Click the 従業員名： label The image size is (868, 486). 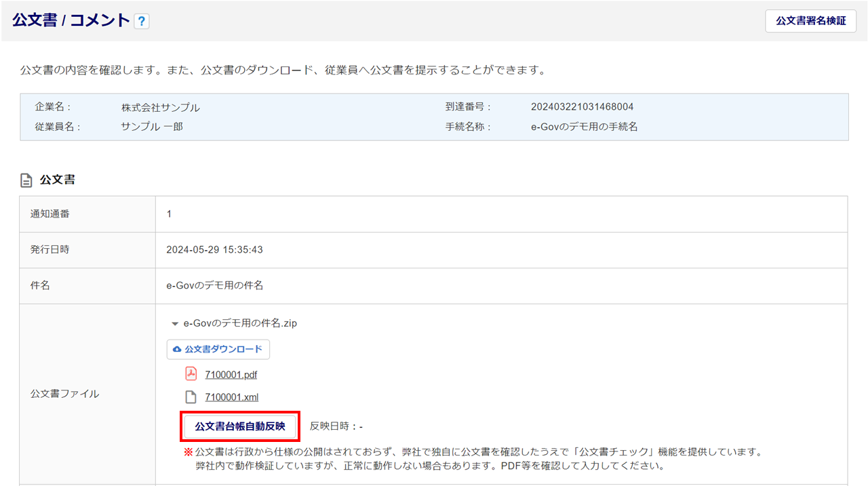pos(58,127)
